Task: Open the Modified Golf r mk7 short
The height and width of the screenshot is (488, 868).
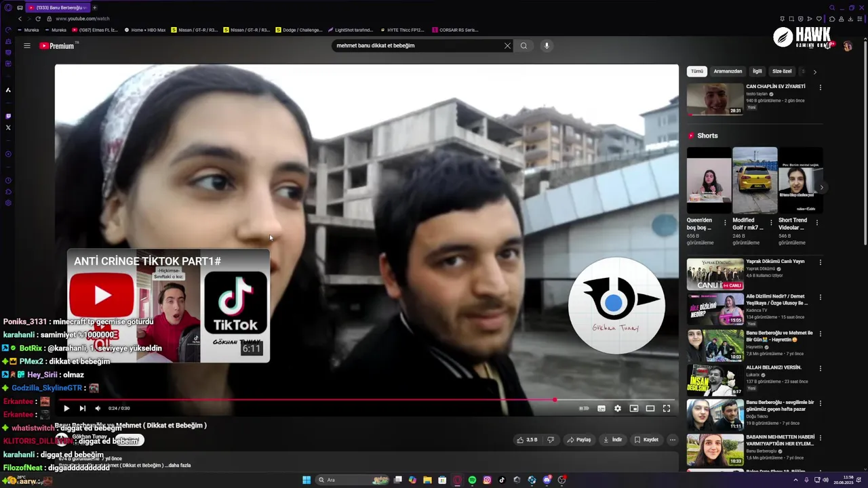Action: point(755,180)
